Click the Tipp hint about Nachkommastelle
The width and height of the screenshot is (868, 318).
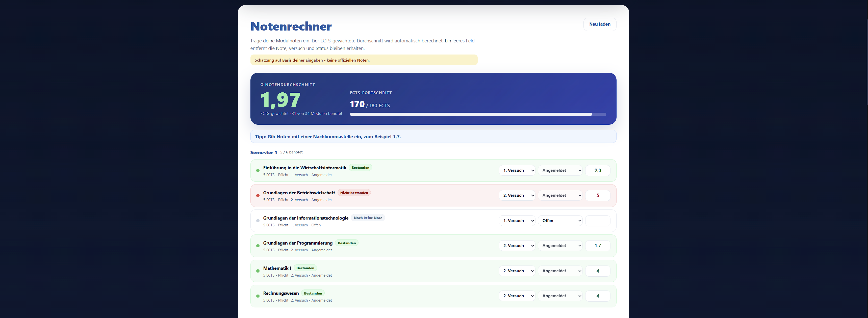click(x=433, y=137)
